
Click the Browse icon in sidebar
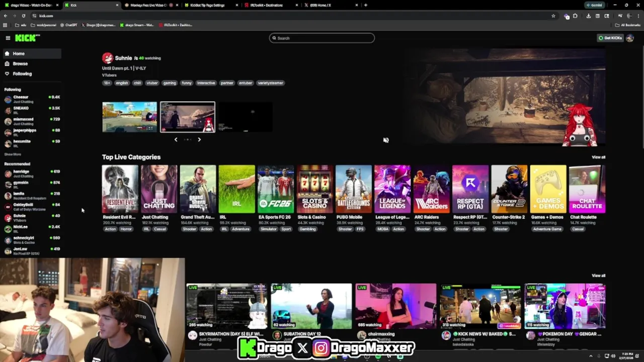(7, 63)
